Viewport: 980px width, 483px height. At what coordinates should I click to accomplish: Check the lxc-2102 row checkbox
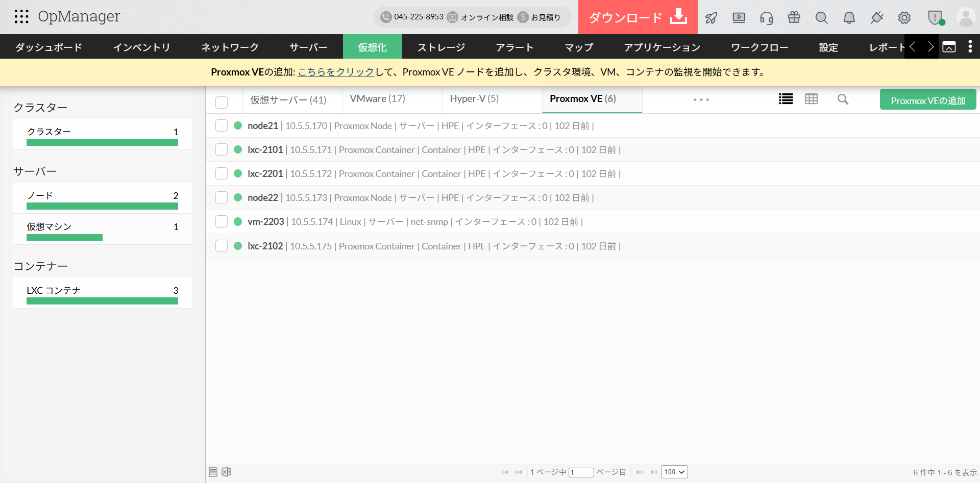(222, 246)
